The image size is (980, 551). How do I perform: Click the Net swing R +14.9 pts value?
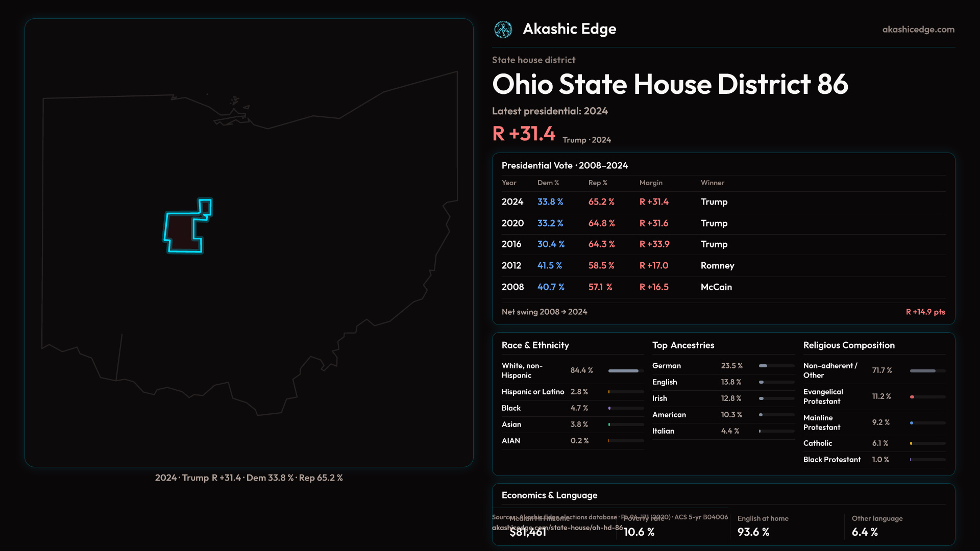click(925, 312)
